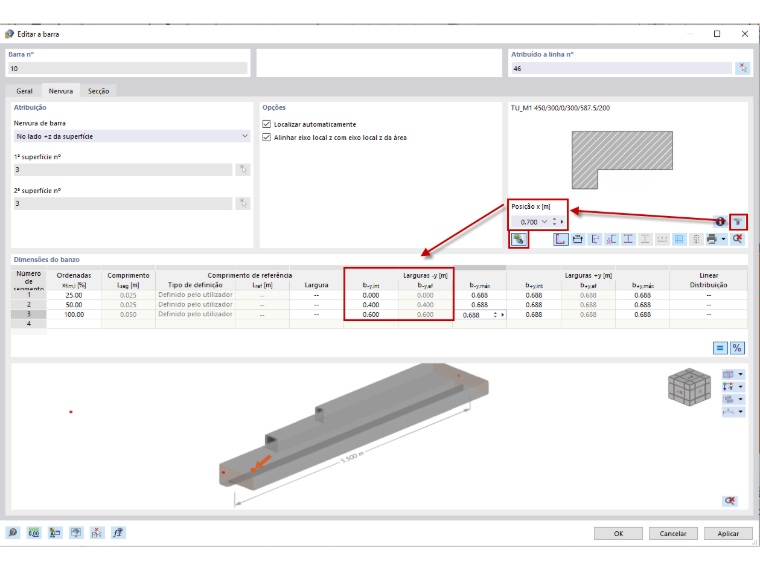The height and width of the screenshot is (570, 760).
Task: Click the arrow right of Posição x spinner
Action: coord(562,222)
